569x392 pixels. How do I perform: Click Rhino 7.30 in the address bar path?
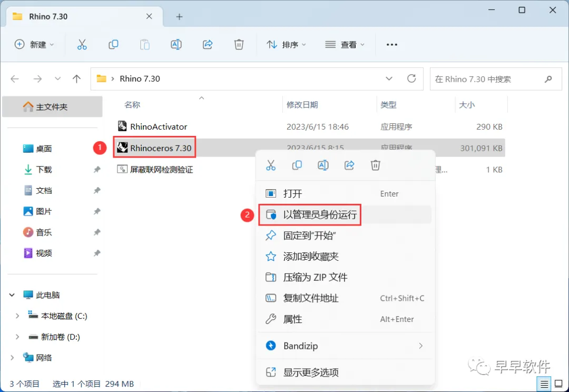point(140,79)
